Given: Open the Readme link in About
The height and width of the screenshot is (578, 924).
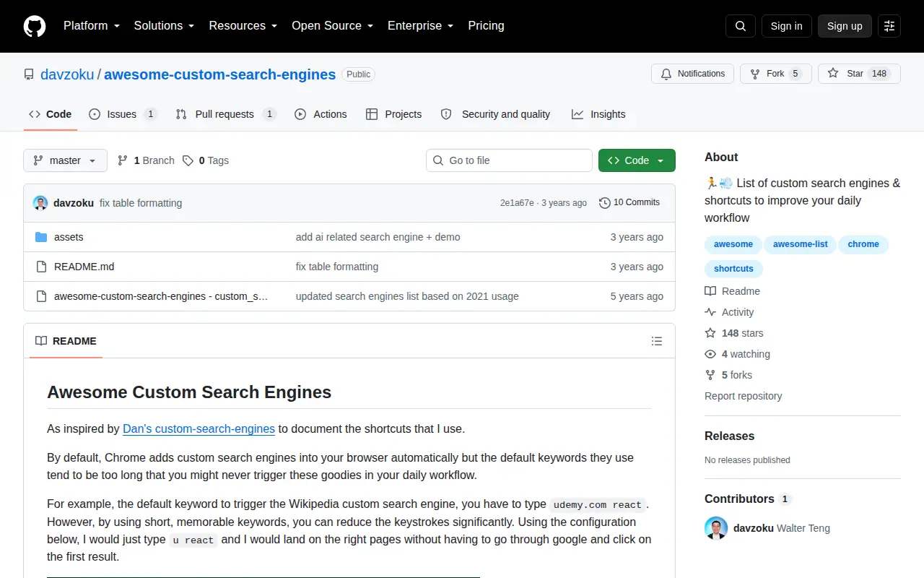Looking at the screenshot, I should click(733, 291).
